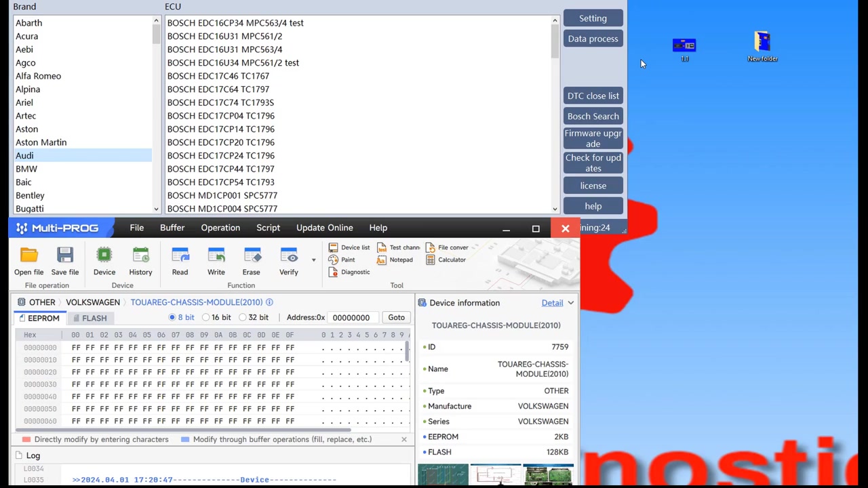Screen dimensions: 868x488
Task: Click Brand list scroll down arrow
Action: click(156, 209)
